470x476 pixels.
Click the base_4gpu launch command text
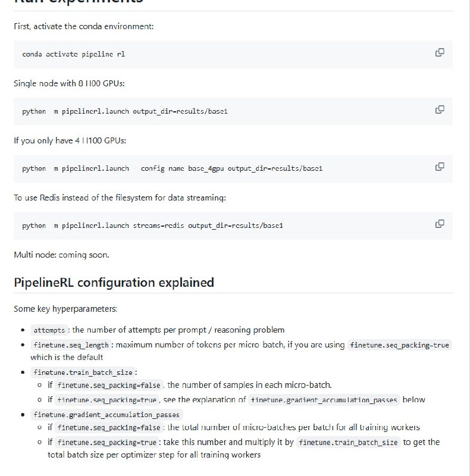coord(172,168)
